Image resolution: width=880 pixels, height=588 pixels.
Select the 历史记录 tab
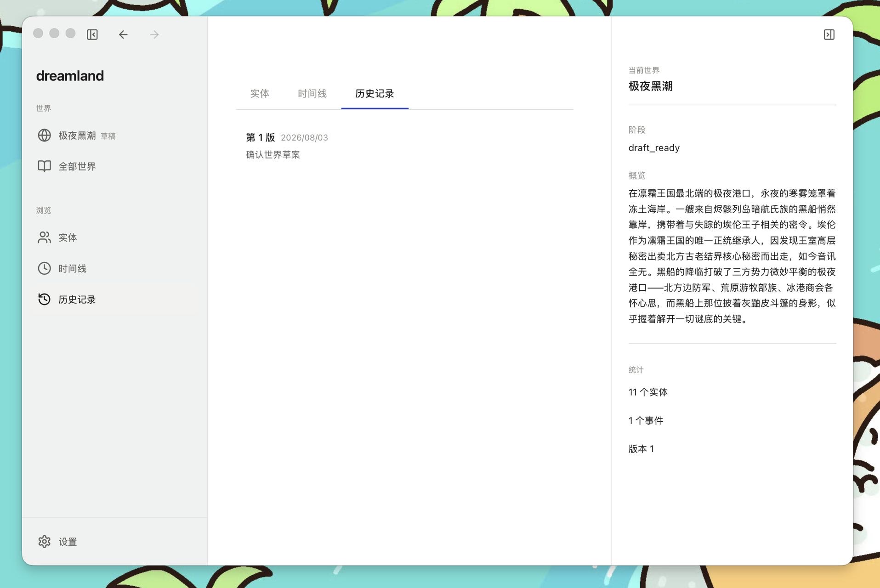tap(375, 94)
